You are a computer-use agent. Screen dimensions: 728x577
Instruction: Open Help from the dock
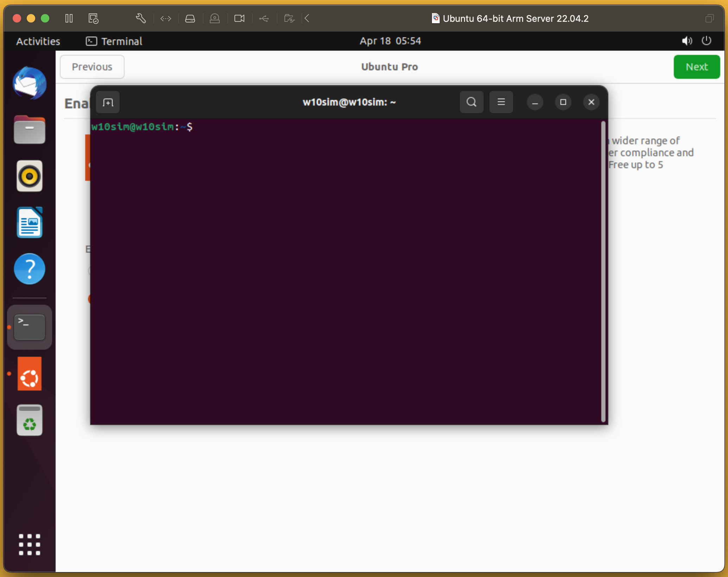click(30, 269)
